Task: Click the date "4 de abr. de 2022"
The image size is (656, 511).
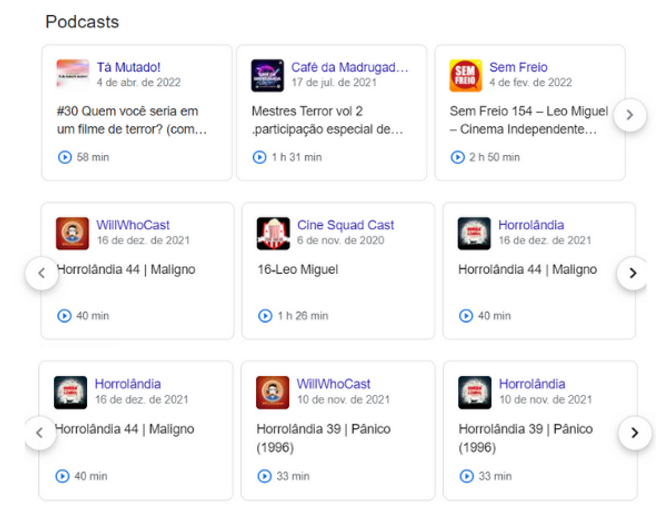Action: (x=139, y=82)
